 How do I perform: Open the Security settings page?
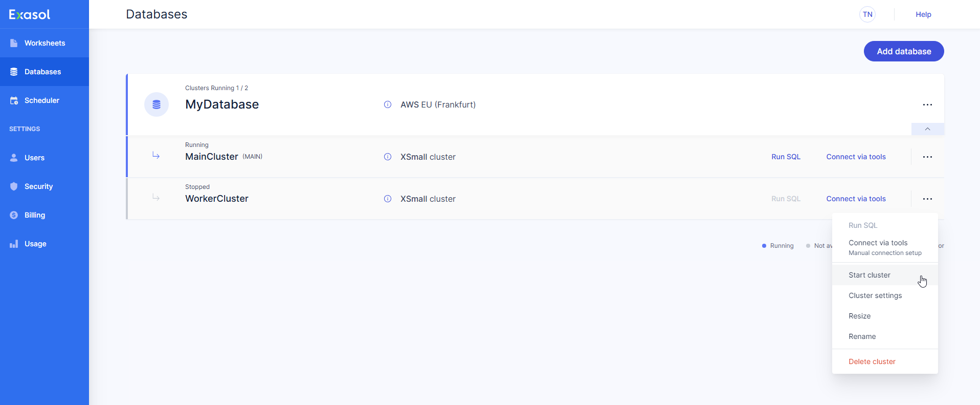[x=38, y=186]
